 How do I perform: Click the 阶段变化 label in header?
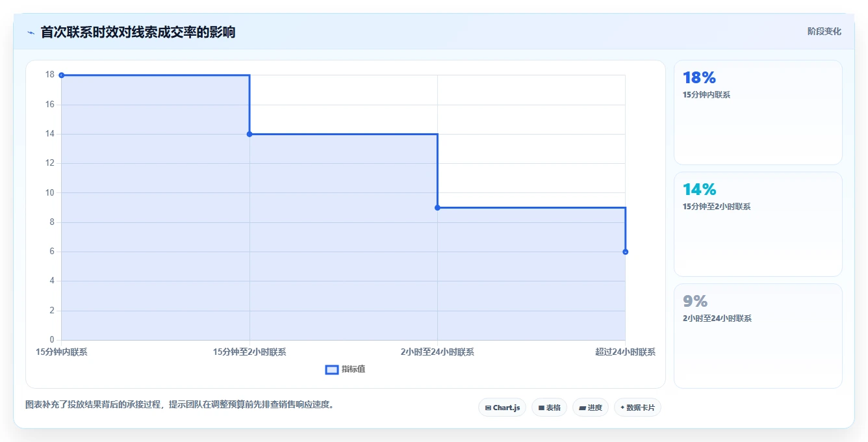(x=824, y=31)
